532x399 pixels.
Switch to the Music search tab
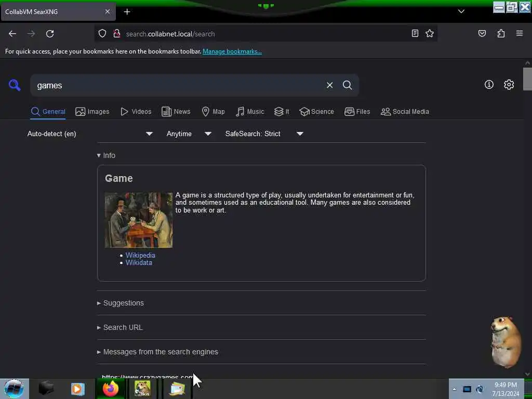[x=250, y=112]
